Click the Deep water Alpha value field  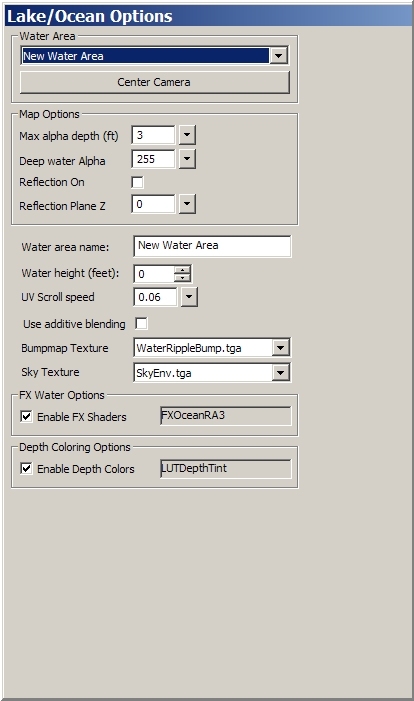coord(153,159)
